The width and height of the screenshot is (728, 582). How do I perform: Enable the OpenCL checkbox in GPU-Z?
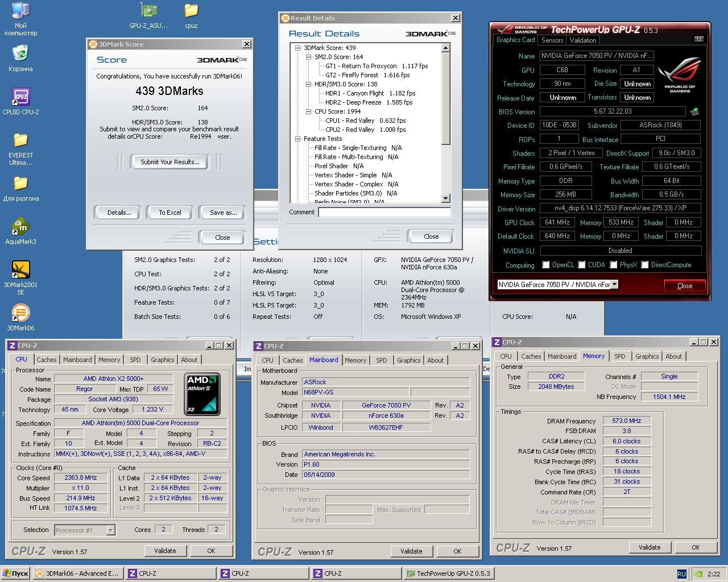pos(546,265)
